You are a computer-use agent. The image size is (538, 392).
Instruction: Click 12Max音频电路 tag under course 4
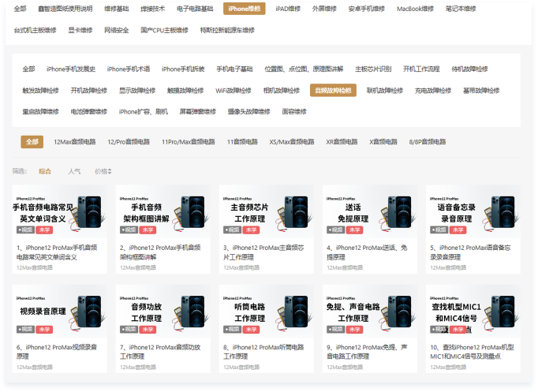[x=345, y=267]
